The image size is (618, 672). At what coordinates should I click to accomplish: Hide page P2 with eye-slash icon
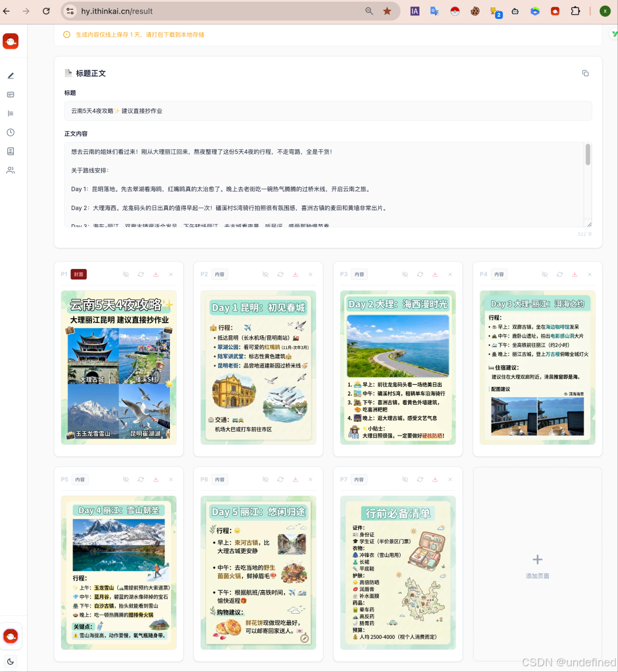pyautogui.click(x=266, y=274)
